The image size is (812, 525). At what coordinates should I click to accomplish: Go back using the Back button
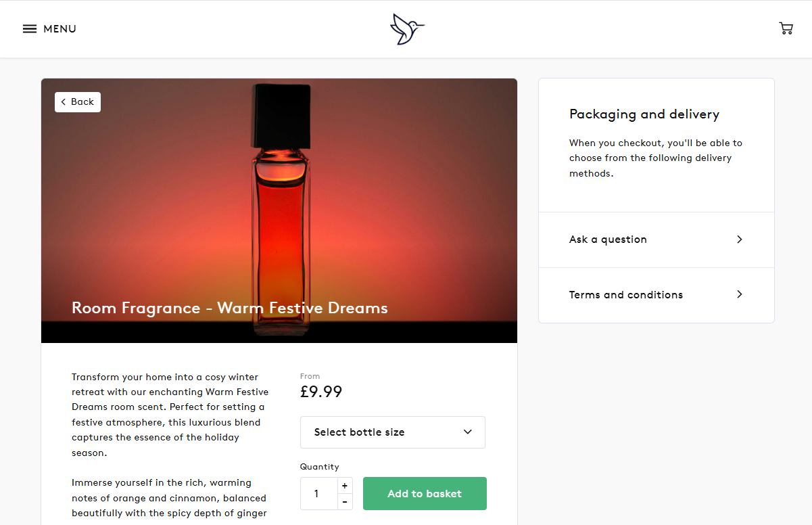pos(78,102)
